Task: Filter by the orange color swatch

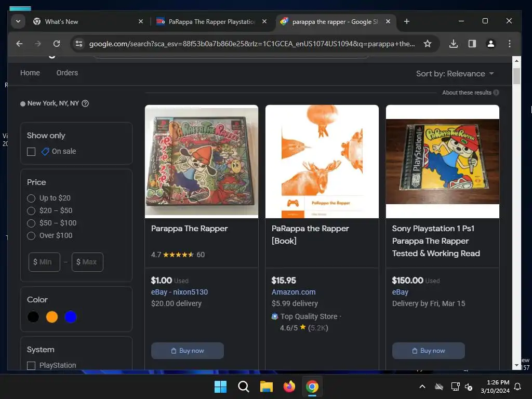Action: (52, 317)
